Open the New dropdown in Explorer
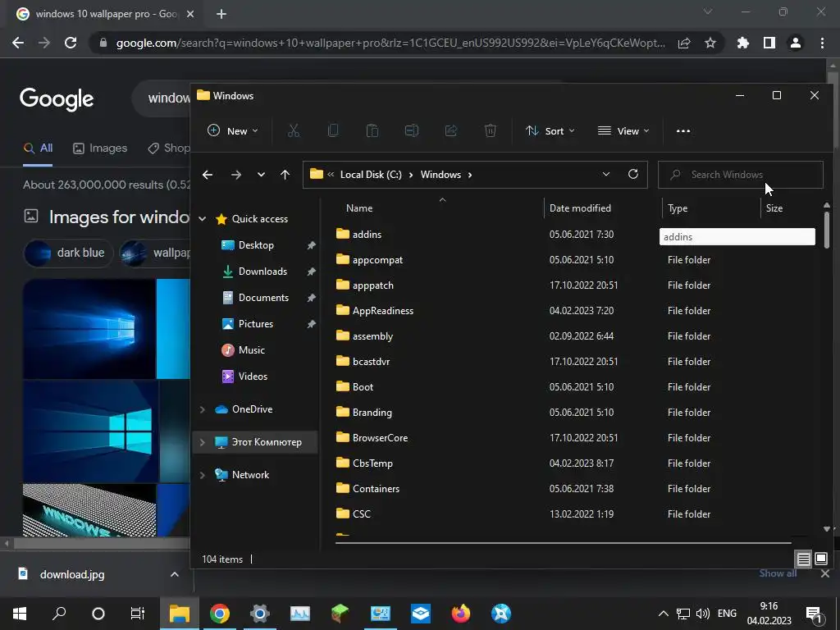 (x=233, y=130)
